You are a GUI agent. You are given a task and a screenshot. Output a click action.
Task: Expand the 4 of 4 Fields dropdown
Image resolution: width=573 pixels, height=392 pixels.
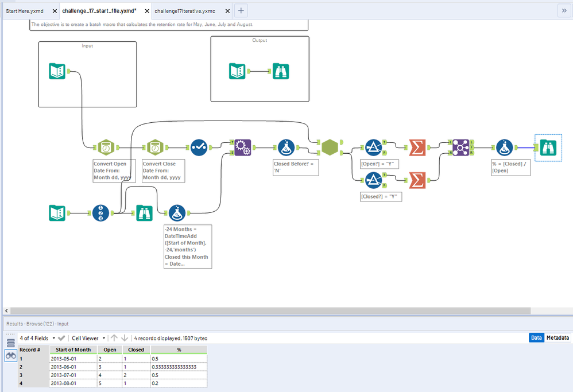tap(54, 338)
